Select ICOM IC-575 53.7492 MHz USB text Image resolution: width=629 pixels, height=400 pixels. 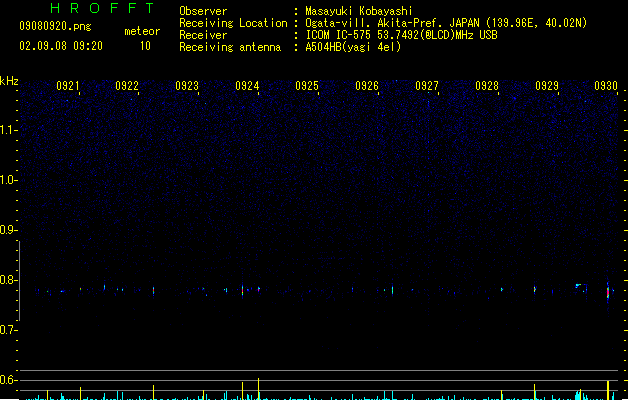(402, 35)
